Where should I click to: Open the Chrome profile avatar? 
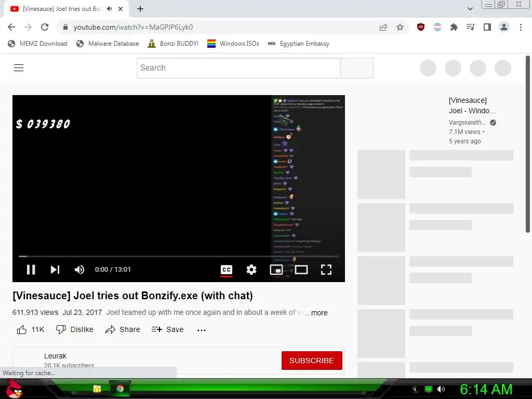(504, 27)
